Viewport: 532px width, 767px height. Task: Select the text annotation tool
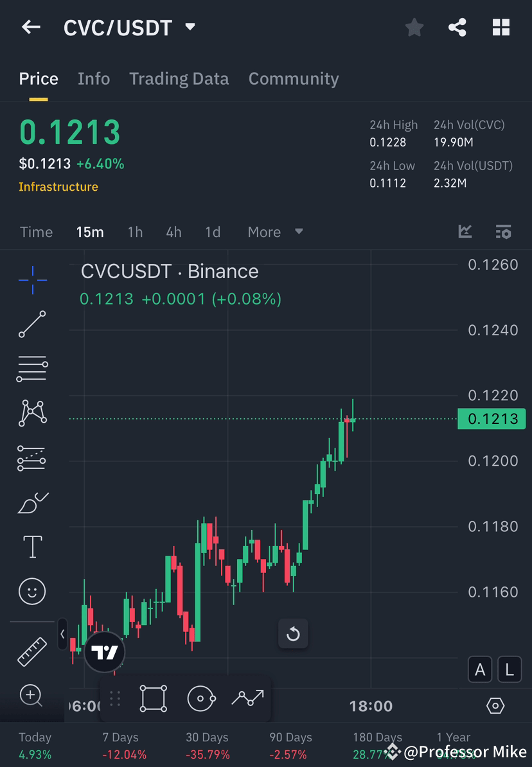pyautogui.click(x=32, y=546)
